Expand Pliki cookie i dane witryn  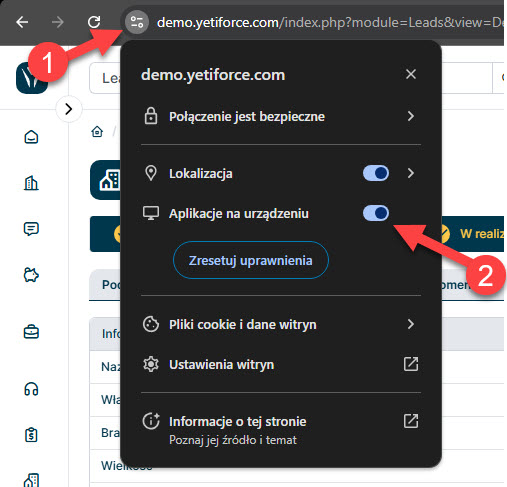[x=281, y=324]
